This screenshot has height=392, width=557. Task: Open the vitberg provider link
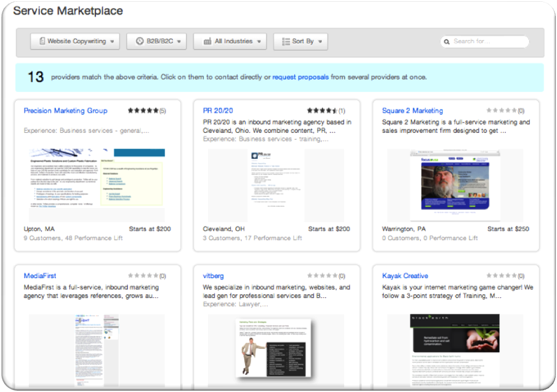[214, 276]
